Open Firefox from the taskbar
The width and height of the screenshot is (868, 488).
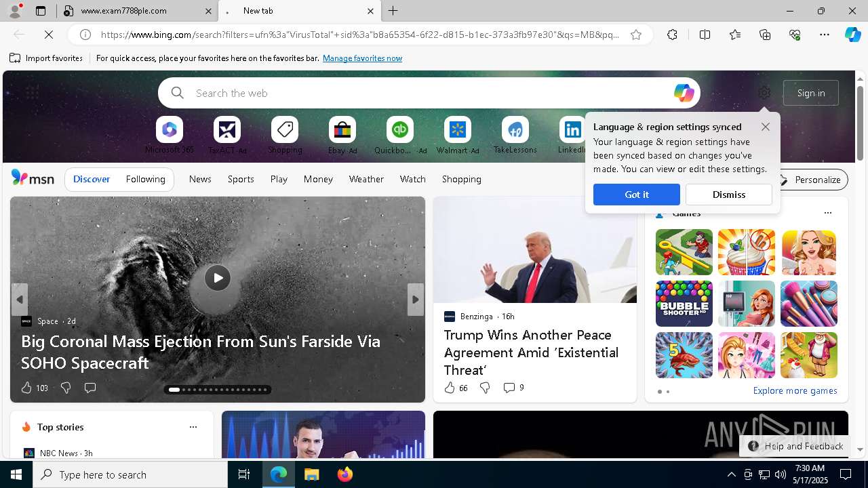click(345, 474)
